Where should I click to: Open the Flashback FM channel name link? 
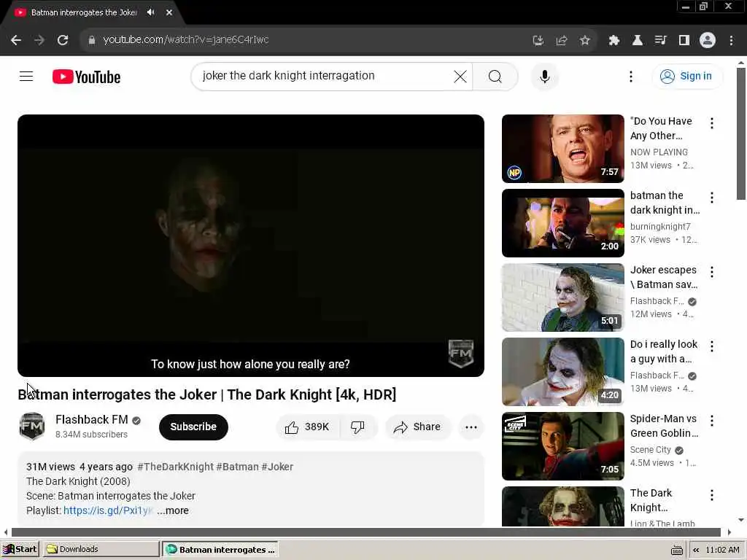tap(91, 419)
